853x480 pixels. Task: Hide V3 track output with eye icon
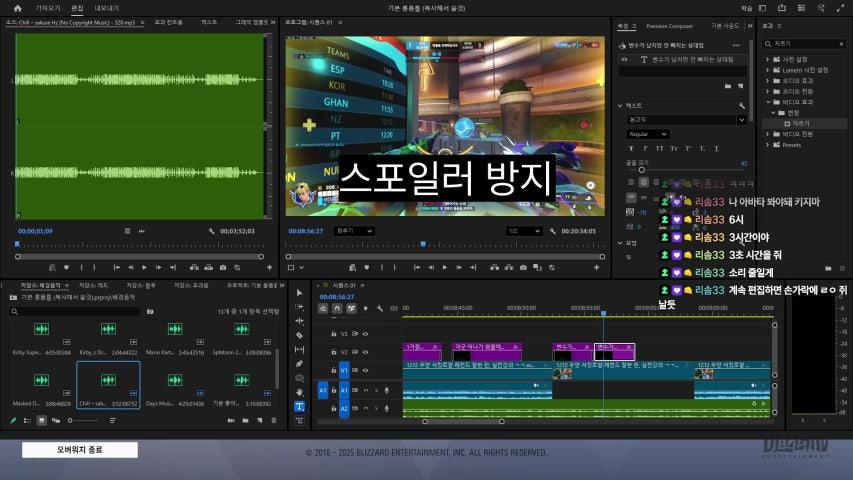point(366,334)
